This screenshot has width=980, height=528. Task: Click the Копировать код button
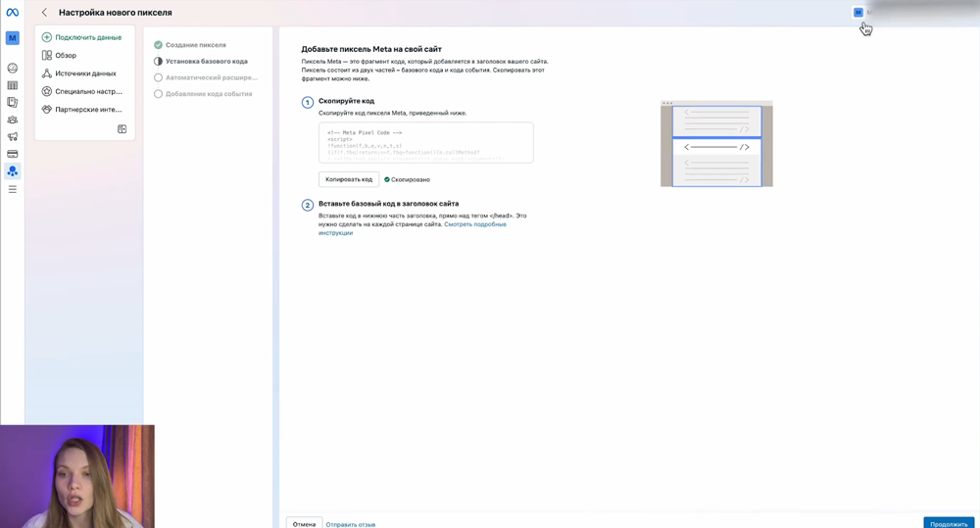click(x=349, y=179)
